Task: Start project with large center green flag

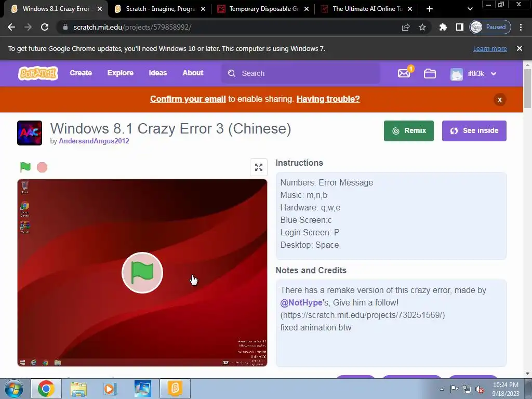Action: [x=142, y=273]
